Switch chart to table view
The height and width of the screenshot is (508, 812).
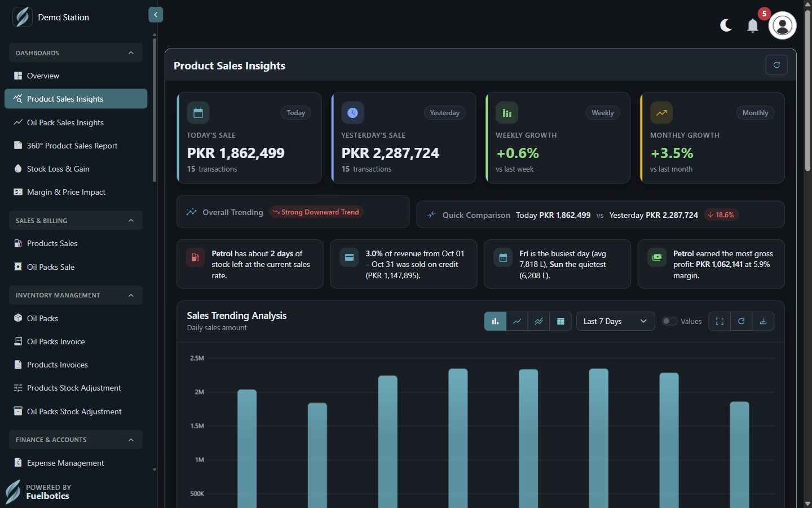pyautogui.click(x=561, y=321)
